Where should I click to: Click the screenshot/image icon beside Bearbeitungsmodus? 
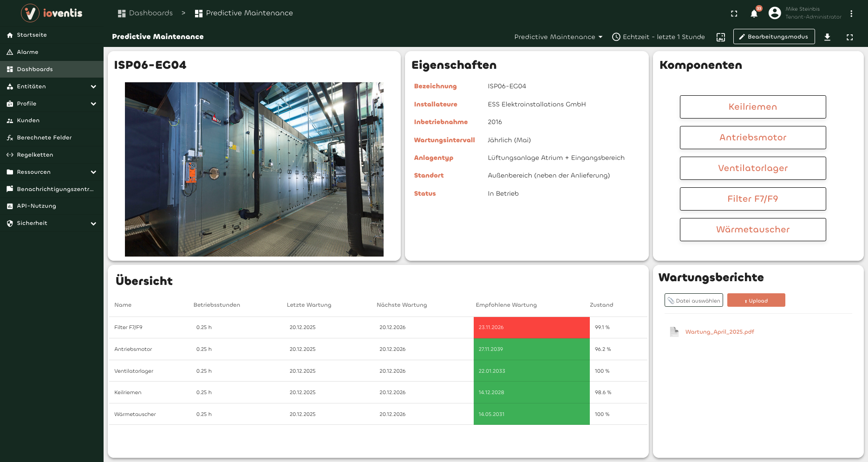pyautogui.click(x=720, y=37)
